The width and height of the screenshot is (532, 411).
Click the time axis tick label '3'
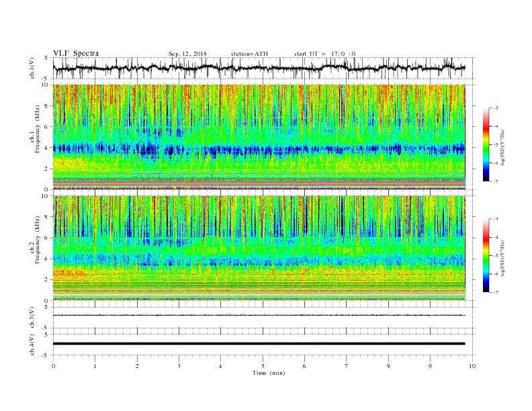click(179, 366)
